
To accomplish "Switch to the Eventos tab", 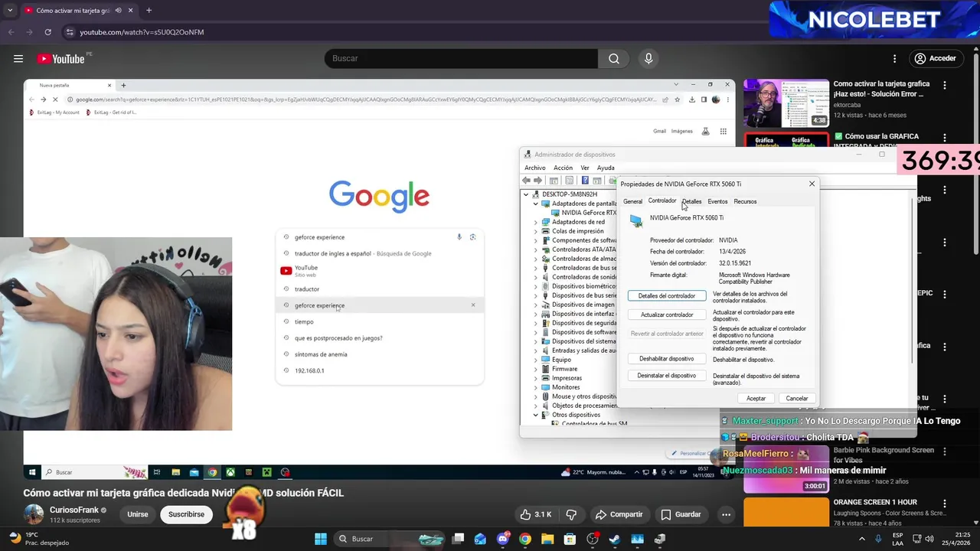I will click(717, 201).
